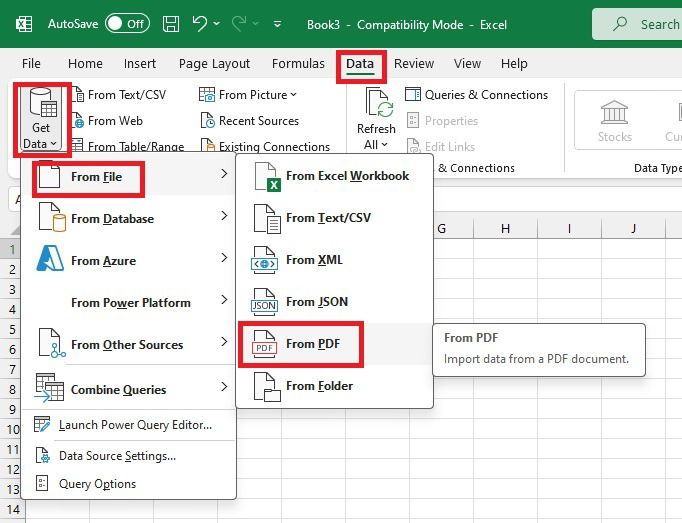This screenshot has height=523, width=682.
Task: Select column I header
Action: coord(569,228)
